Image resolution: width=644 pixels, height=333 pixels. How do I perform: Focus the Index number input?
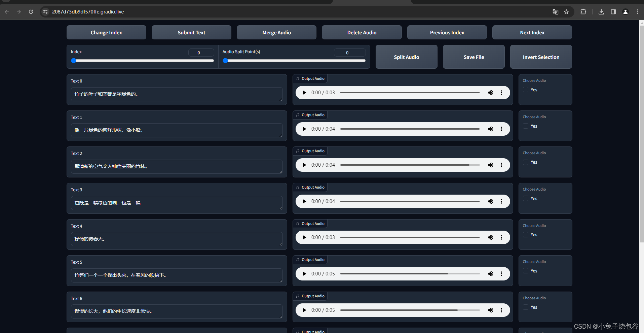pos(201,53)
